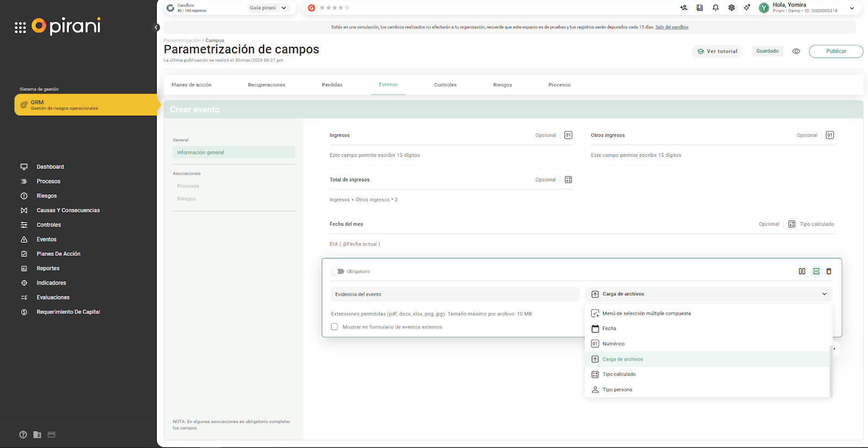Click the Publicar button

pyautogui.click(x=835, y=51)
